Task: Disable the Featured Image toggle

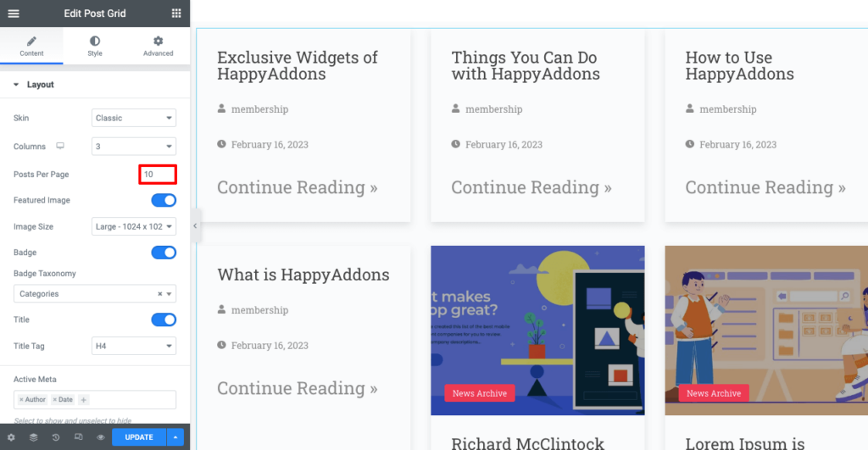Action: (164, 200)
